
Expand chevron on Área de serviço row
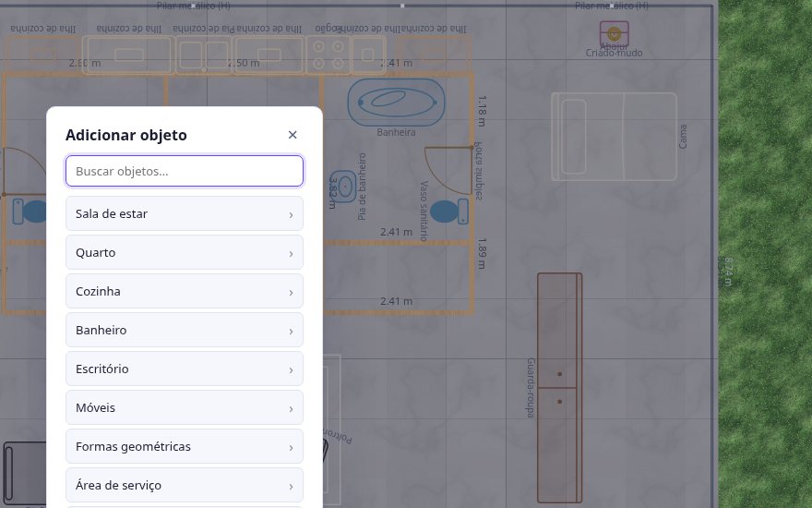[x=291, y=487]
